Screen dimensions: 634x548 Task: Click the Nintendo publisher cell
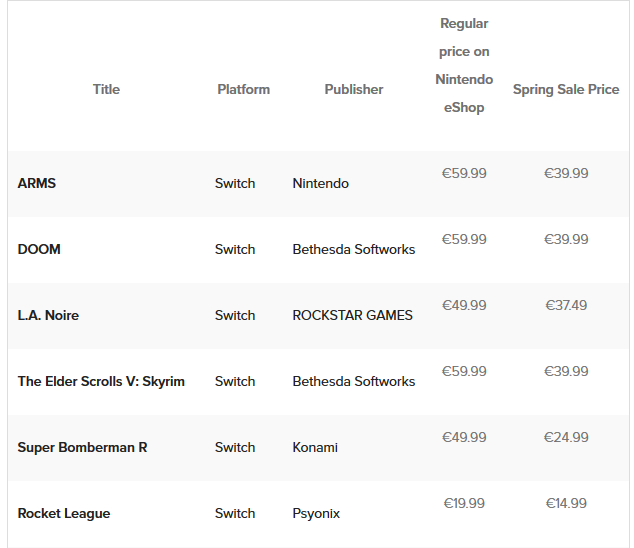[321, 183]
